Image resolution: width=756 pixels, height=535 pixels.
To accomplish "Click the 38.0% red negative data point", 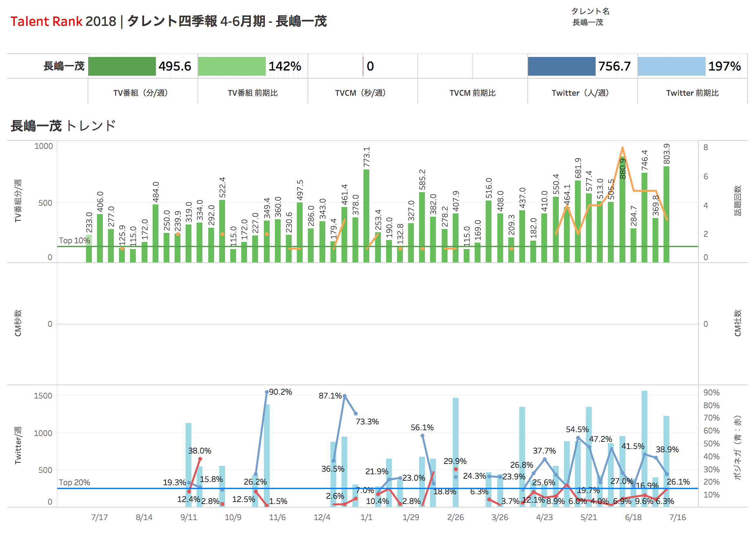I will (x=200, y=459).
